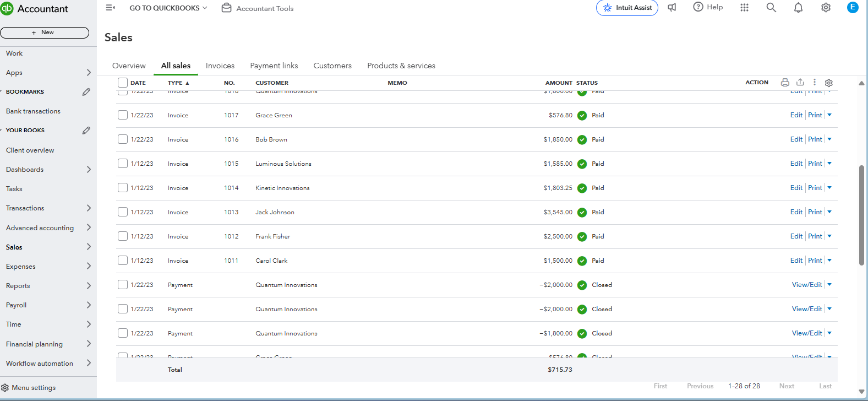
Task: Expand Advanced accounting sidebar menu
Action: [89, 227]
